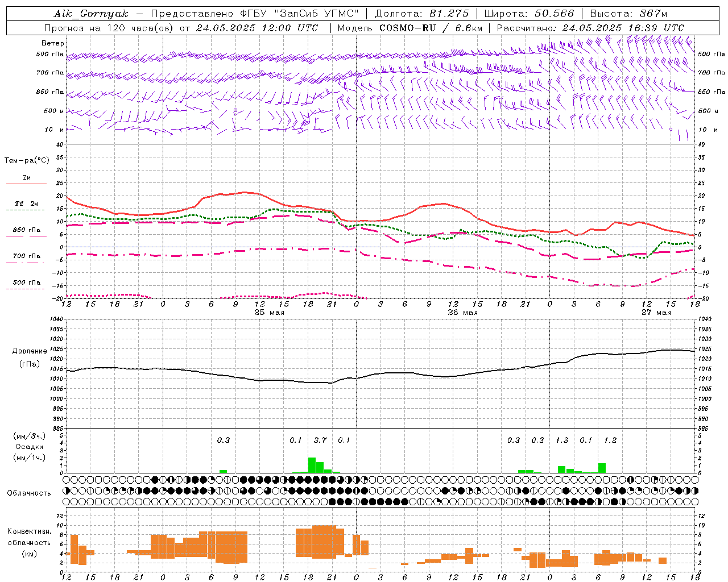Click the "Конвективн." convective cloud label
Image resolution: width=728 pixels, height=582 pixels.
coord(30,531)
